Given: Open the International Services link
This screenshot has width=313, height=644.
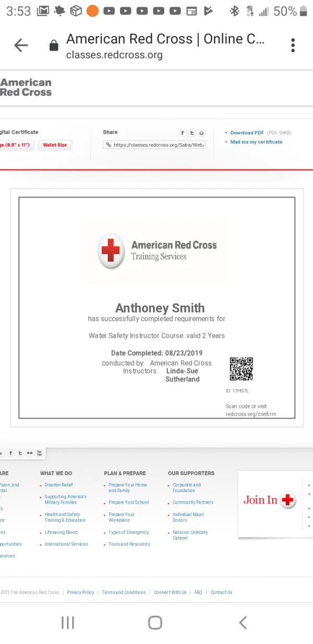Looking at the screenshot, I should [66, 544].
